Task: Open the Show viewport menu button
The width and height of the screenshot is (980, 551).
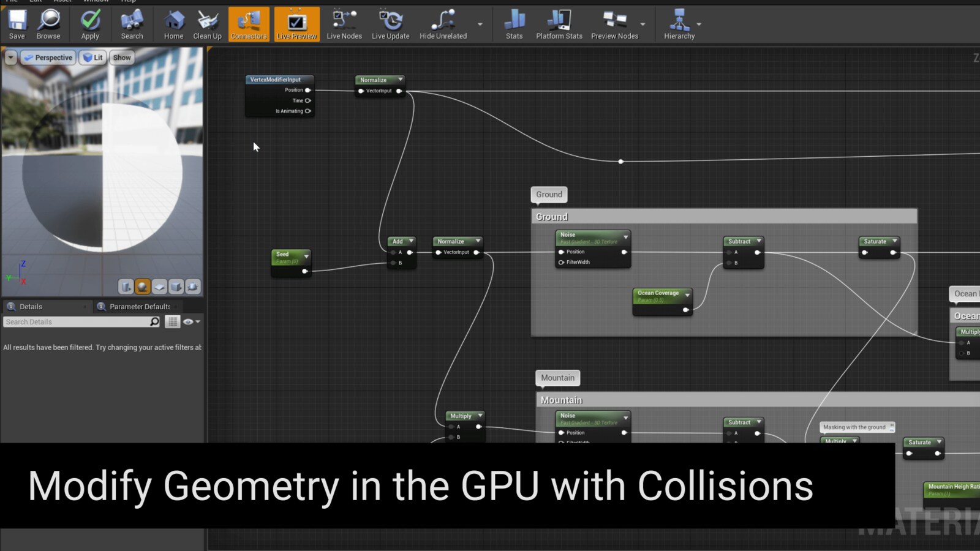Action: pyautogui.click(x=122, y=58)
